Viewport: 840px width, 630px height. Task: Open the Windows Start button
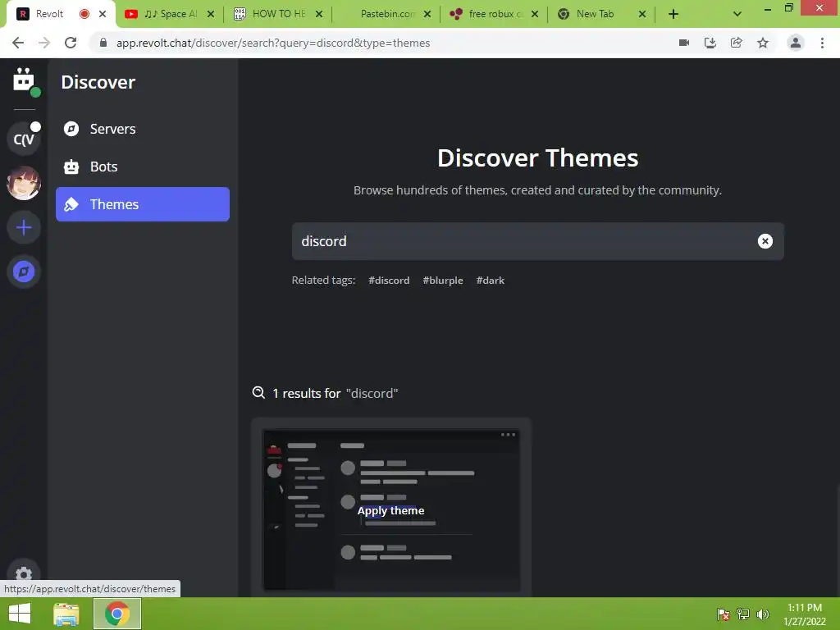point(20,614)
